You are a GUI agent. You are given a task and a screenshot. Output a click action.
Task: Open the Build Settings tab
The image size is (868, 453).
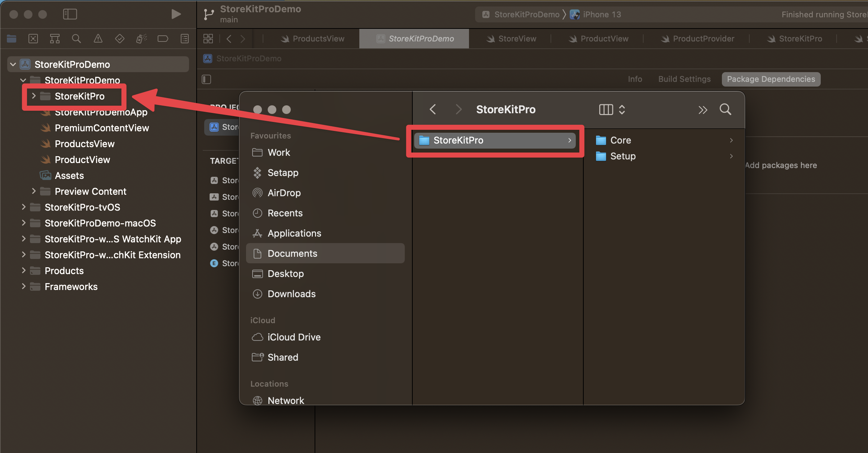[684, 79]
